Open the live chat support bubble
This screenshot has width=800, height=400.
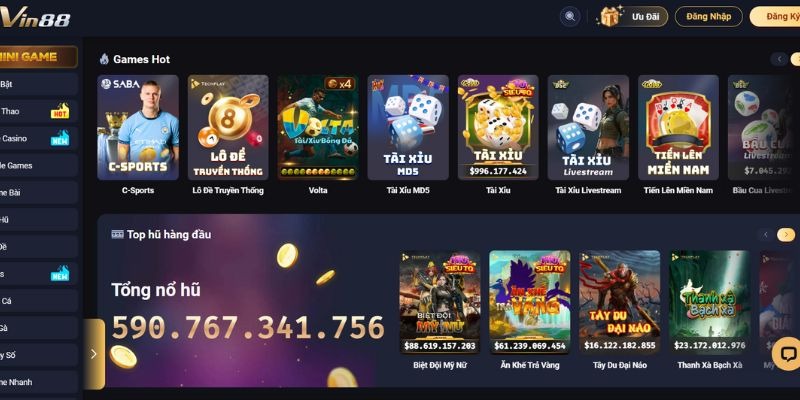pyautogui.click(x=788, y=354)
